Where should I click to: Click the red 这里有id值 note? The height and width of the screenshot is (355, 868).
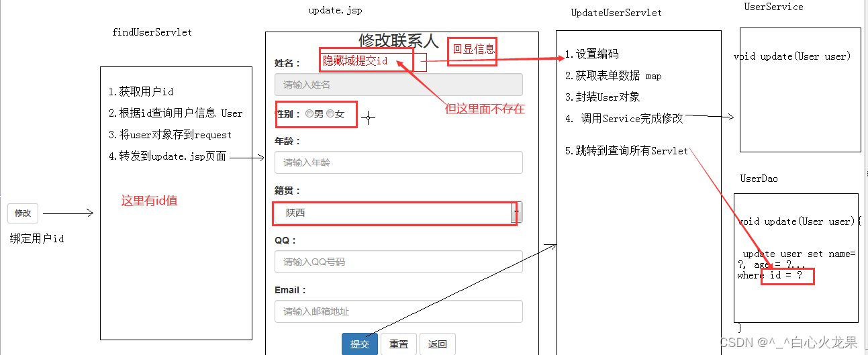click(x=149, y=201)
